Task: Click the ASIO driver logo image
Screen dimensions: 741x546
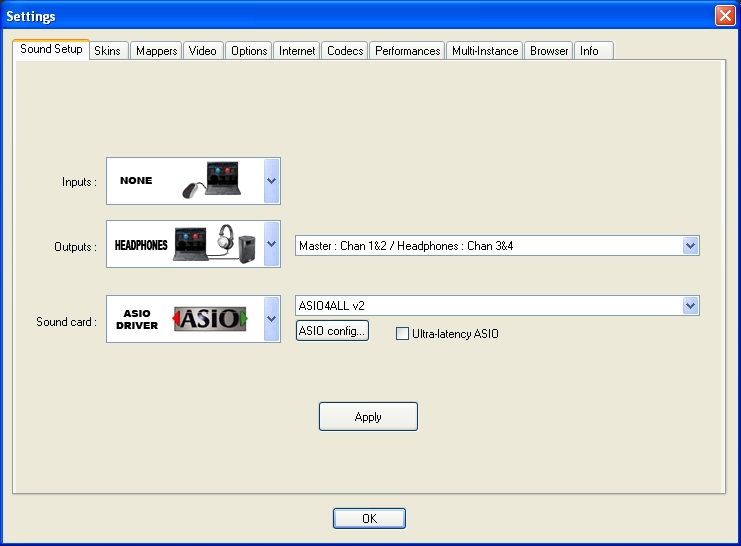Action: [211, 319]
